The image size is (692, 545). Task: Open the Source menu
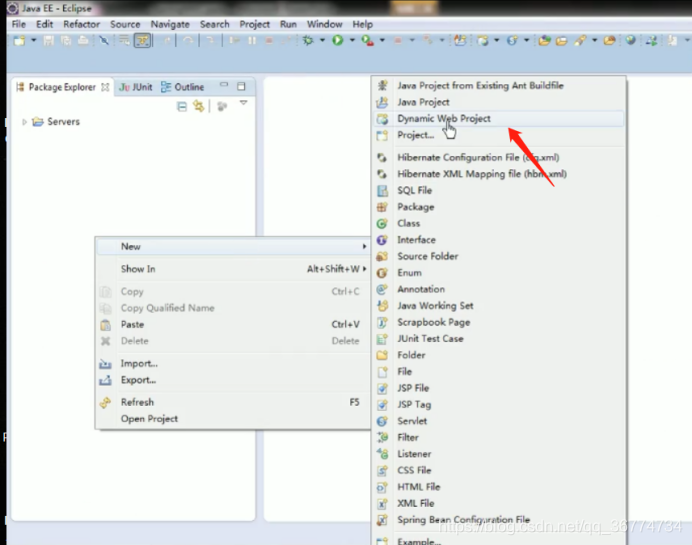tap(125, 24)
